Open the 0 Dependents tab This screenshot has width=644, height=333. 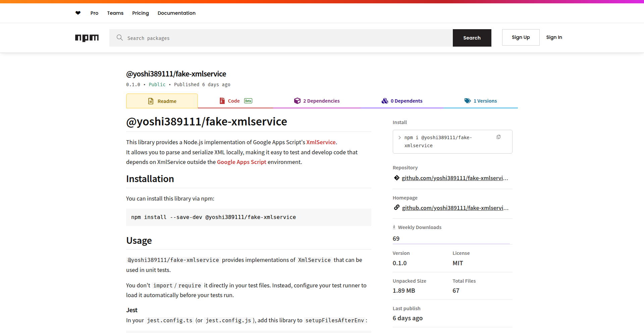[x=402, y=101]
